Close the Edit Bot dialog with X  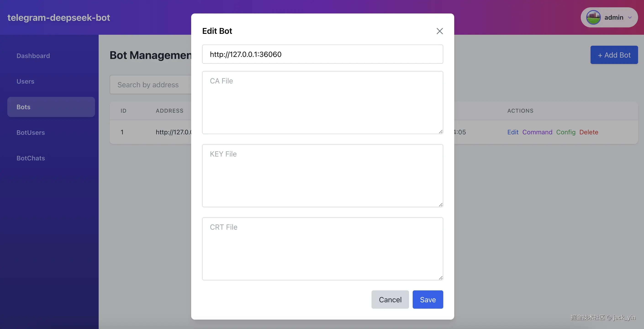[x=440, y=31]
